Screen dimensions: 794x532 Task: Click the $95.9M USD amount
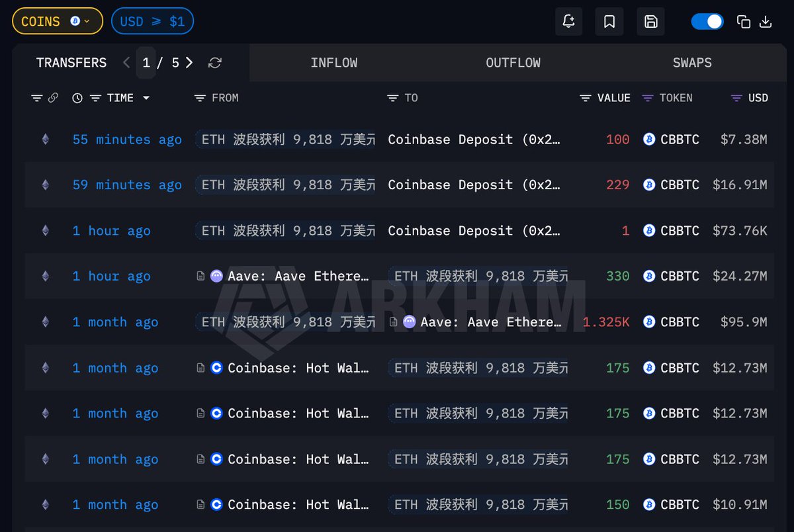pos(744,322)
